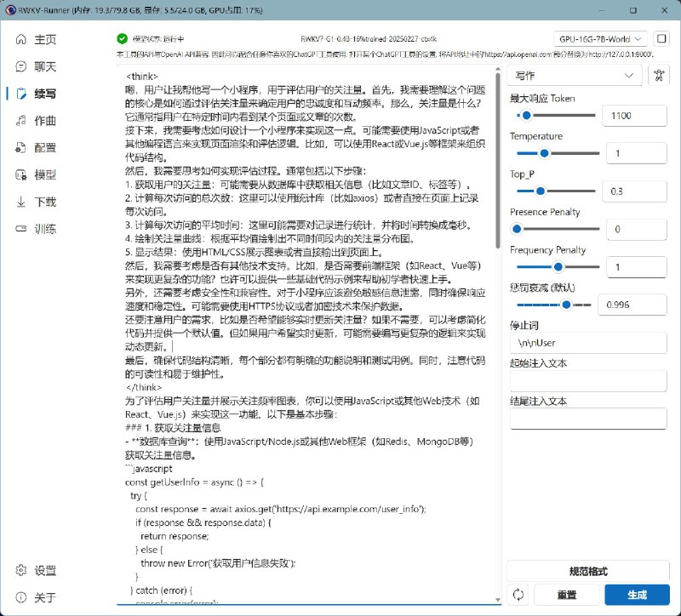Click the 惩罚衰减 (默认) label
Viewport: 681px width, 616px height.
pos(542,288)
